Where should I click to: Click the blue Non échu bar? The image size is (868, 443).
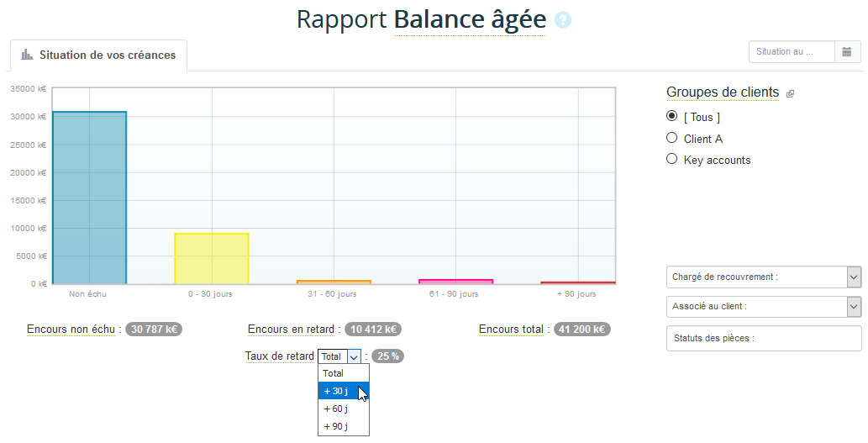click(89, 198)
